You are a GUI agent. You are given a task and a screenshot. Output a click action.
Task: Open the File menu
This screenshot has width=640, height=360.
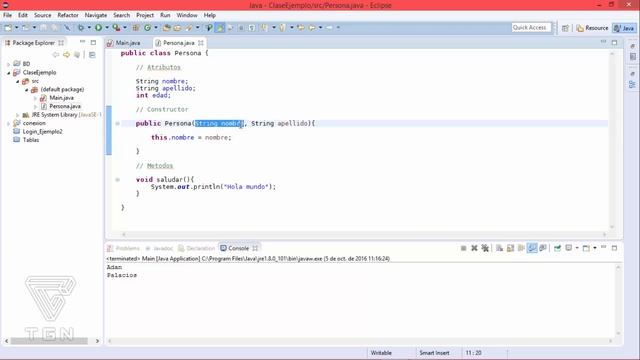(7, 15)
